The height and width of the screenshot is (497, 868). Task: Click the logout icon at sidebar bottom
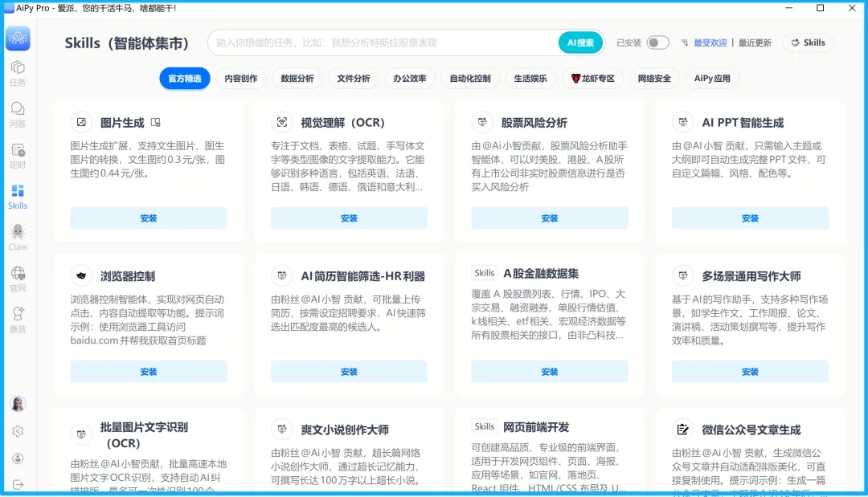click(18, 485)
